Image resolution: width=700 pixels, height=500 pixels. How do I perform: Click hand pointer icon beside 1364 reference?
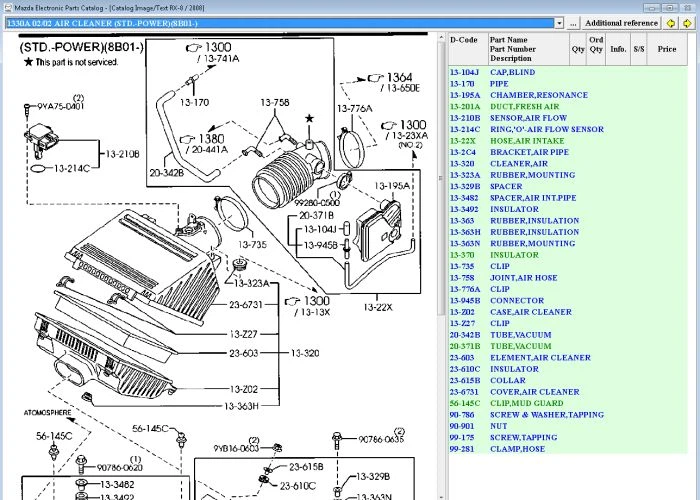point(373,76)
